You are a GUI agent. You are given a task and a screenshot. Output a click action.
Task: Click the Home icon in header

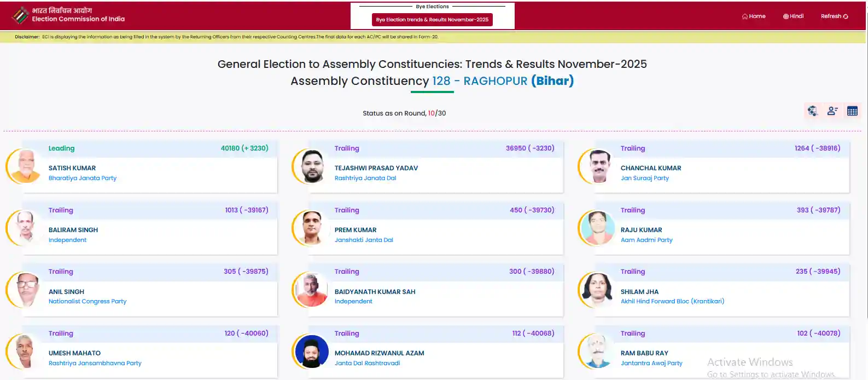click(745, 16)
